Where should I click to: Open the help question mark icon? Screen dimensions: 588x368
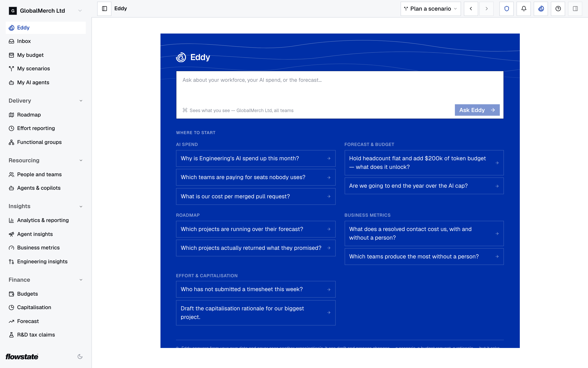tap(558, 9)
